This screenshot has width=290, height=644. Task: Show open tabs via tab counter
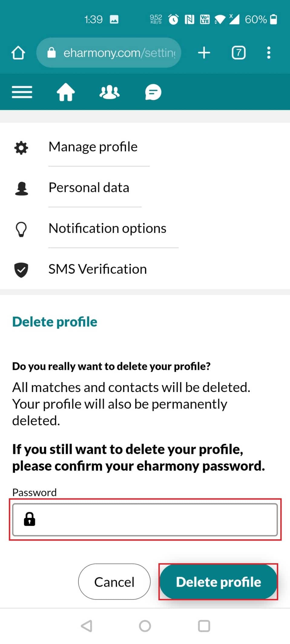239,53
